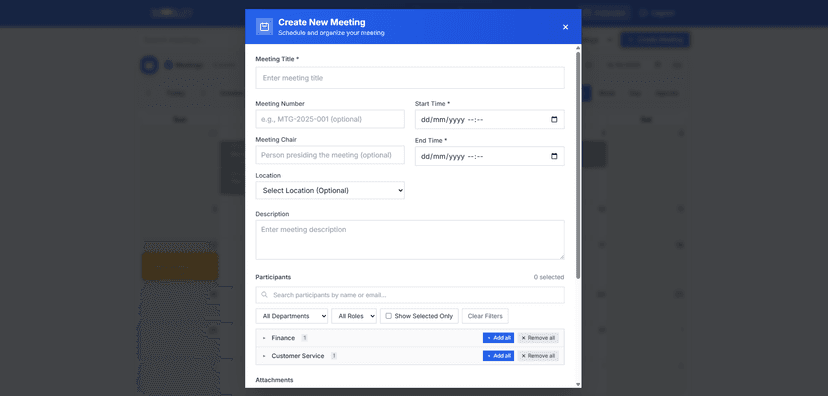Add all Finance participants
This screenshot has width=828, height=396.
point(498,338)
